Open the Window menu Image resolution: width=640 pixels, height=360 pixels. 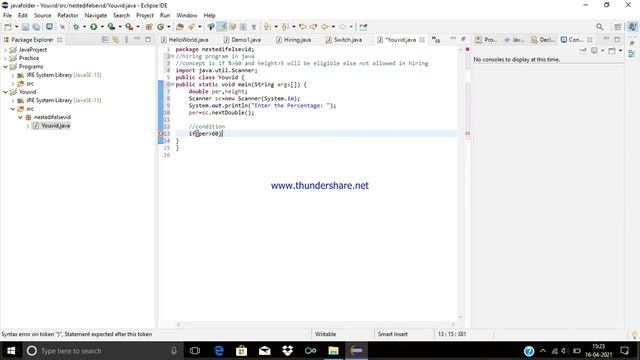point(187,16)
